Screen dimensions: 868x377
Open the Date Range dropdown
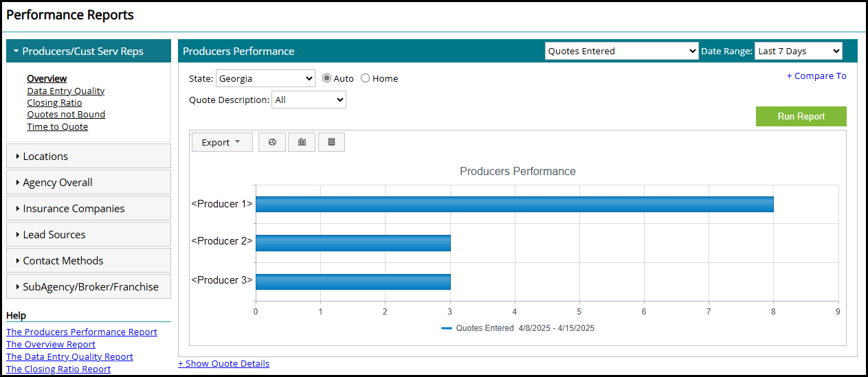click(798, 51)
